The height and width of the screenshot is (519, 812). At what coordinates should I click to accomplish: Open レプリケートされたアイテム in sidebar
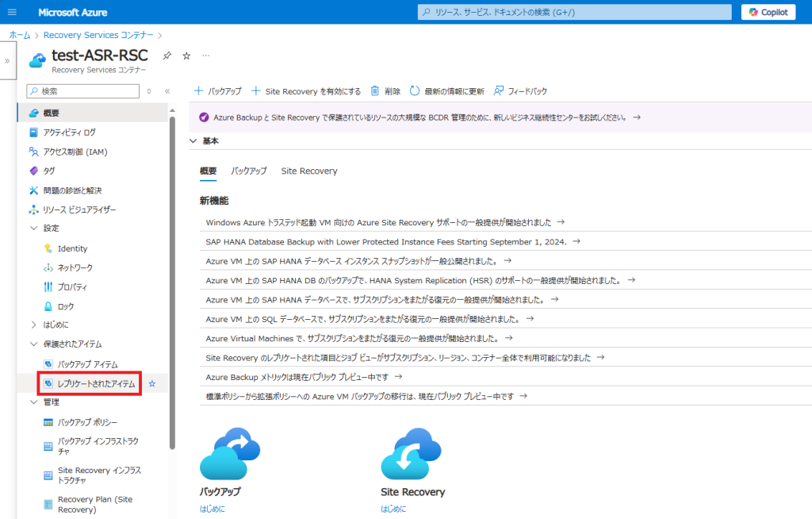point(96,384)
